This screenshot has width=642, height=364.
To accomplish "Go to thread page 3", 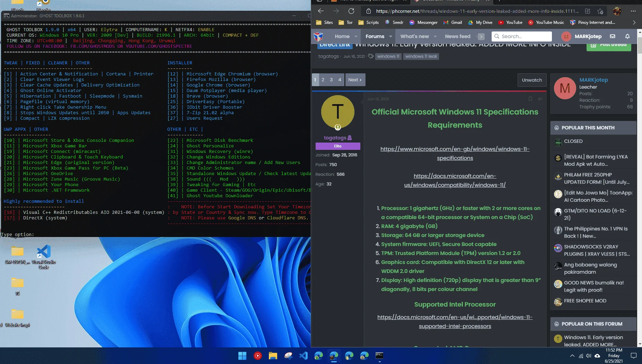I will tap(331, 80).
